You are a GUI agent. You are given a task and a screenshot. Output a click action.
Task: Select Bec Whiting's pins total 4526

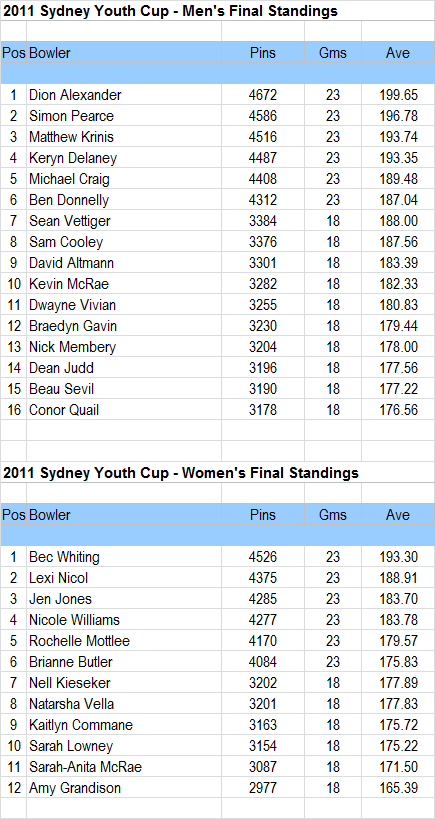[263, 557]
